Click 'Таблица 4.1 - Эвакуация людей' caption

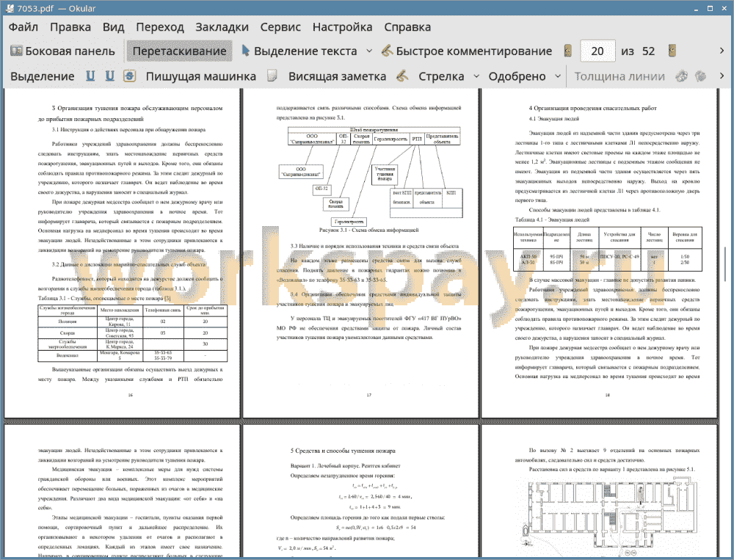[x=552, y=219]
